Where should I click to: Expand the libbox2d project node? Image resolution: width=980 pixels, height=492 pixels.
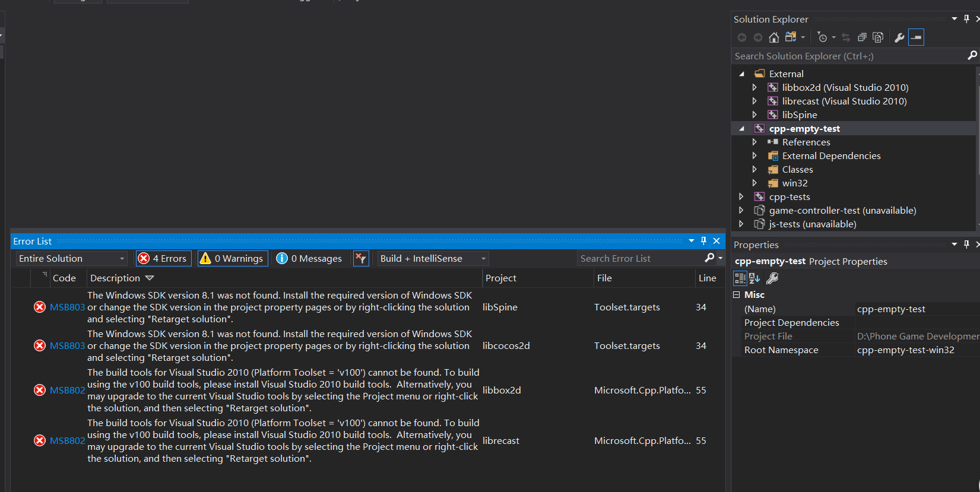(x=754, y=87)
